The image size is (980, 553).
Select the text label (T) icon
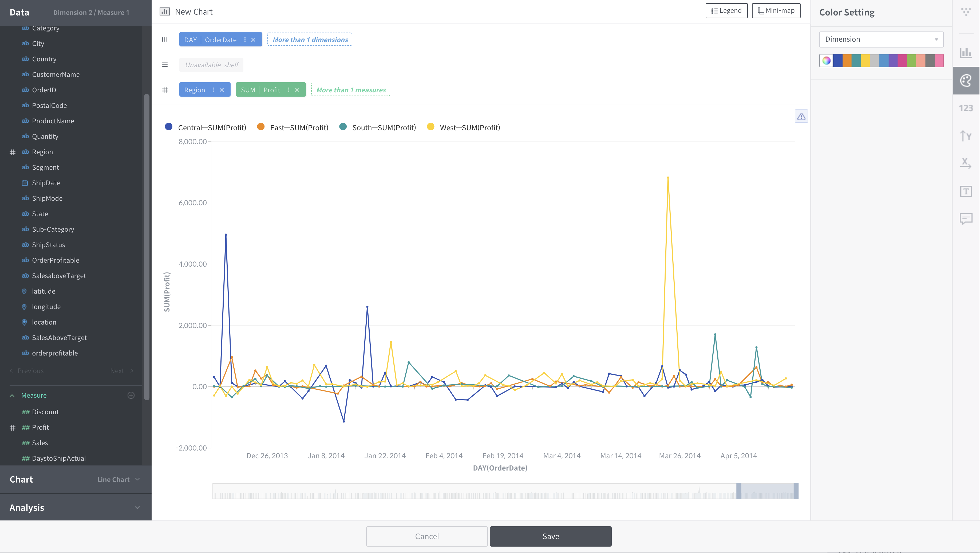[966, 191]
